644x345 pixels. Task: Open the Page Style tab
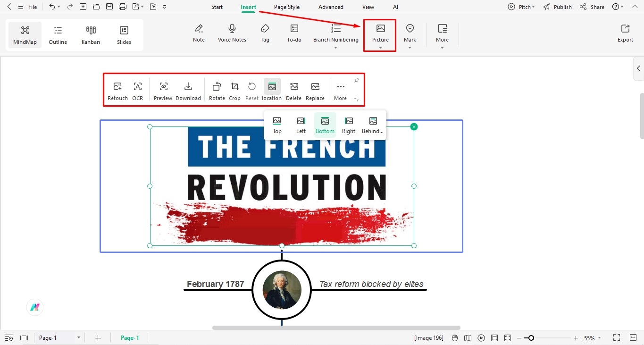[287, 7]
